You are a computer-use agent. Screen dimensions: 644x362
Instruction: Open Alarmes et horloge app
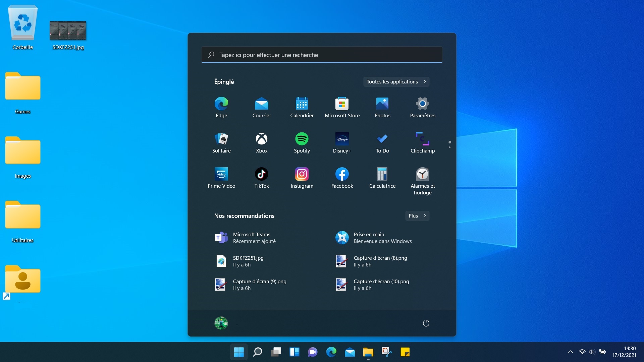(x=423, y=181)
